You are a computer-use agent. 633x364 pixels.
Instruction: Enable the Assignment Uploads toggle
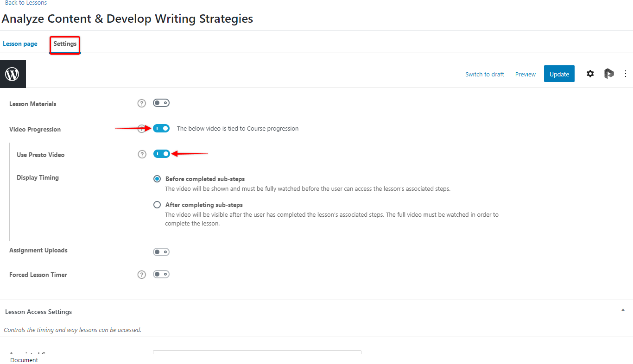pos(161,252)
